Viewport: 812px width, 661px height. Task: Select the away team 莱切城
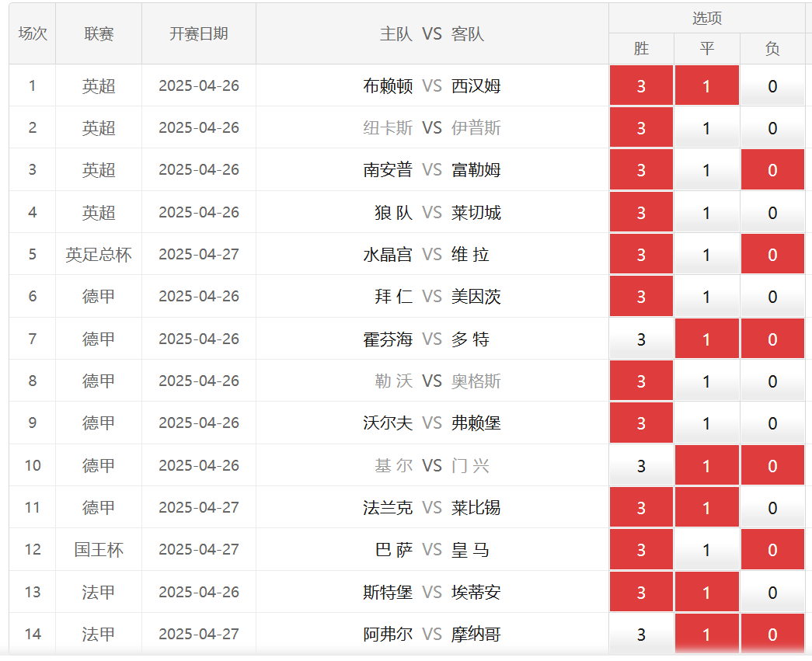click(x=476, y=212)
